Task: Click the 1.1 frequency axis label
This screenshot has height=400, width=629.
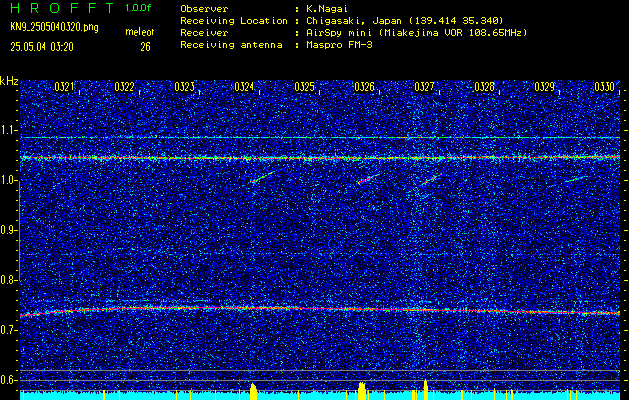Action: click(x=8, y=130)
